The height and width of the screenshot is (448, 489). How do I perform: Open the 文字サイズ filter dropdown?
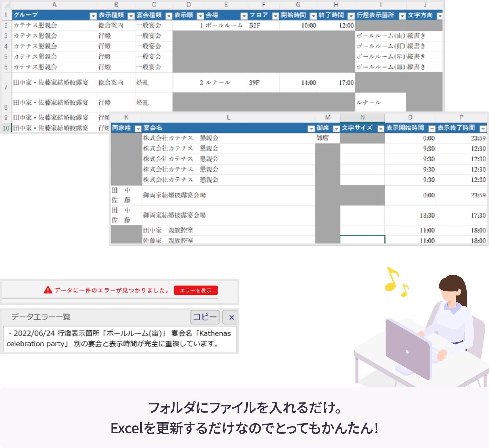point(380,129)
